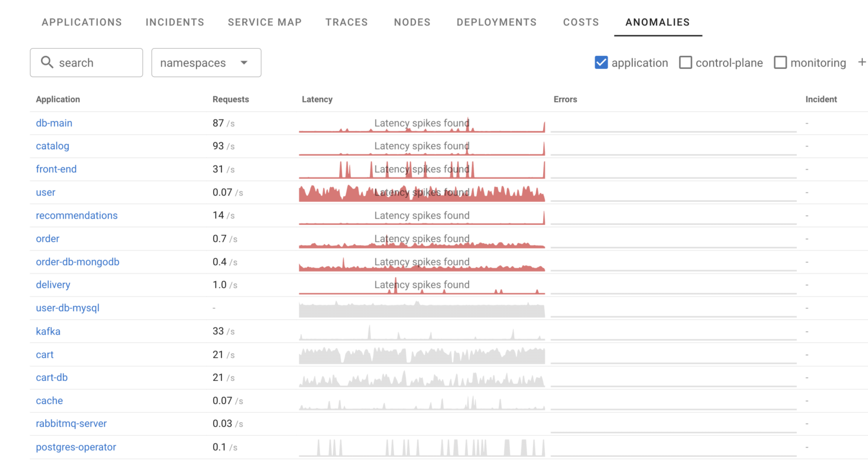The width and height of the screenshot is (868, 468).
Task: View the cart-db application
Action: 52,377
